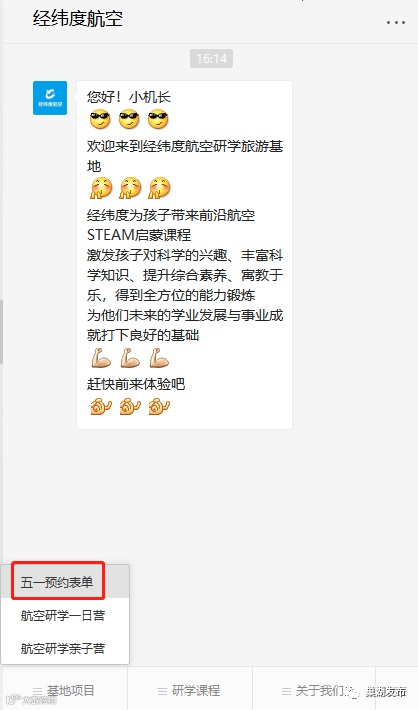
Task: Expand the 研学课程 bottom menu
Action: 190,691
